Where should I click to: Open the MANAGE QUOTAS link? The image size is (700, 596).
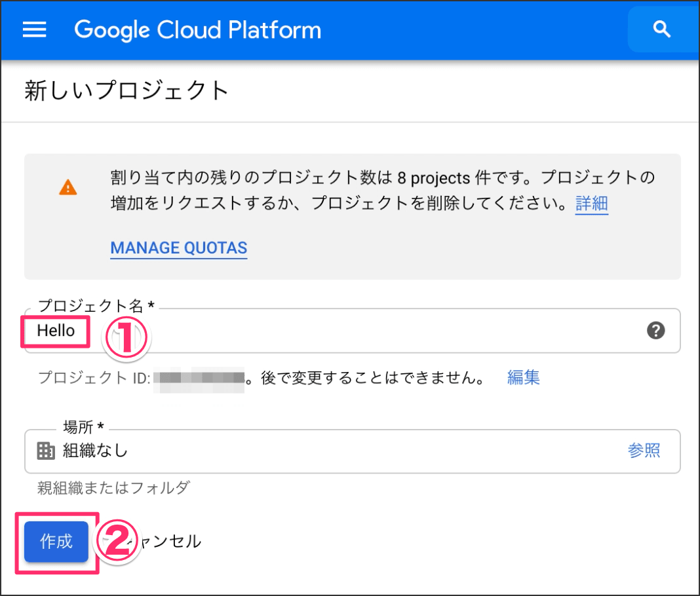[x=179, y=248]
